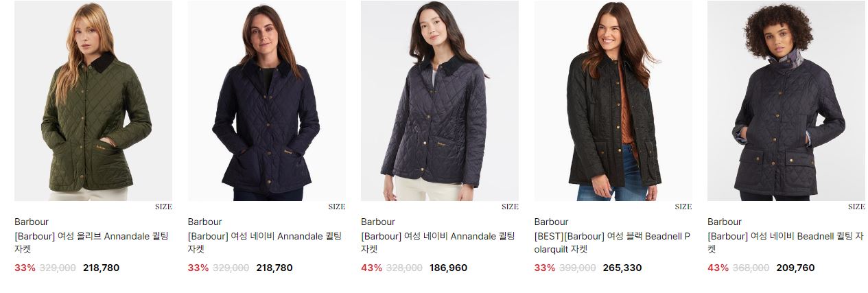
Task: Click Barbour brand above the navy Beadnell title
Action: click(x=725, y=222)
